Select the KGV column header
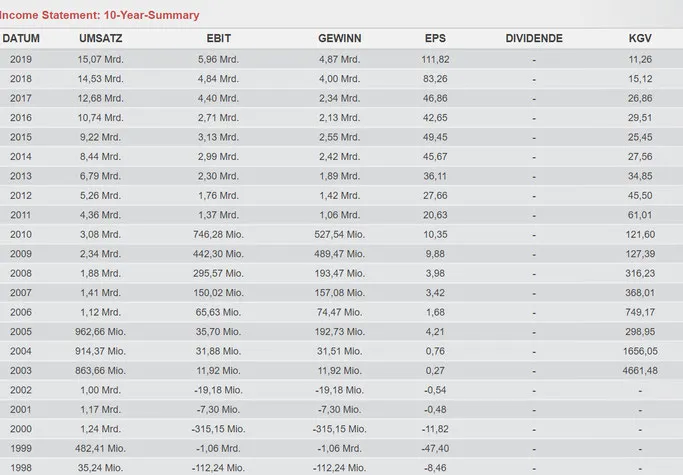 (640, 38)
